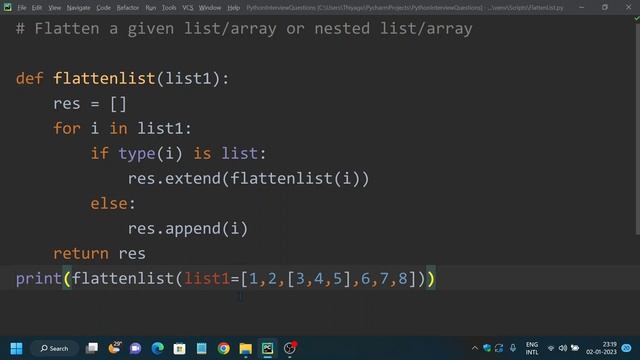
Task: Click 'print' in the last code line
Action: pos(39,279)
